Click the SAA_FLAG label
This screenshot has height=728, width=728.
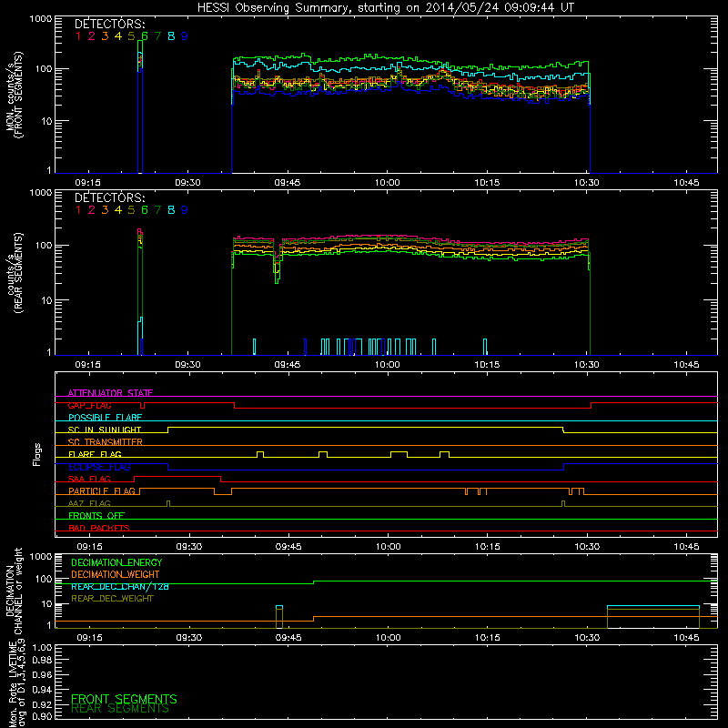(x=89, y=479)
